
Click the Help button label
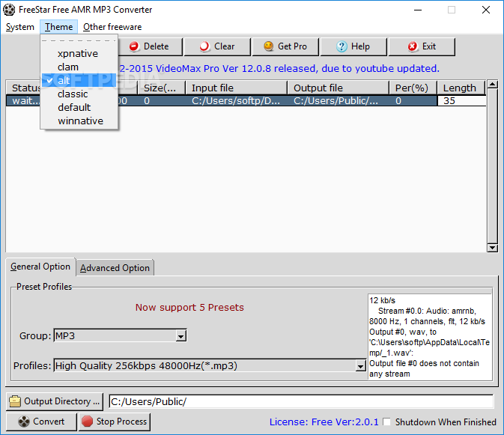[x=360, y=46]
